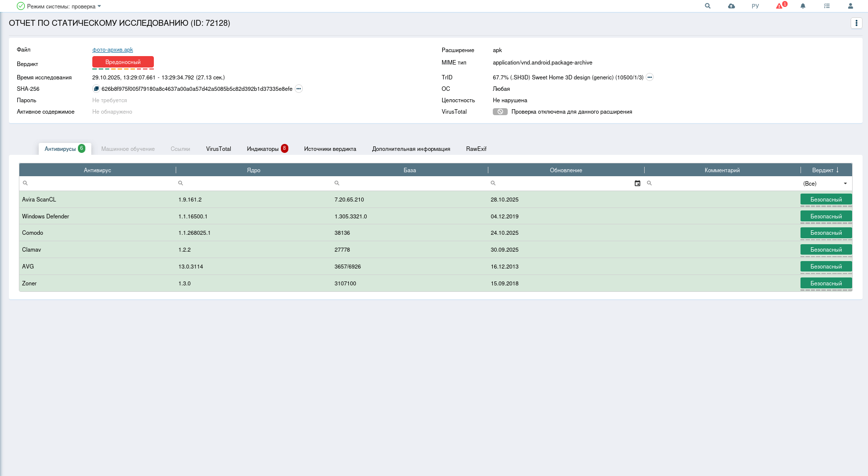Open the Источники вердикта tab
This screenshot has height=476, width=868.
click(330, 149)
